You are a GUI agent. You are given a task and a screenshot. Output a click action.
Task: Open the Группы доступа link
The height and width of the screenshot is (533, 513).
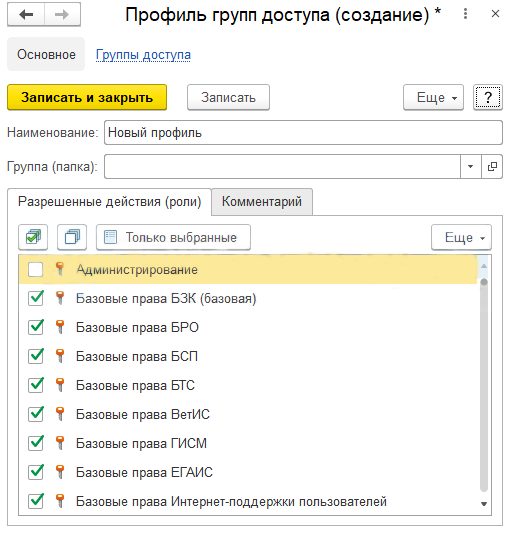pyautogui.click(x=143, y=54)
